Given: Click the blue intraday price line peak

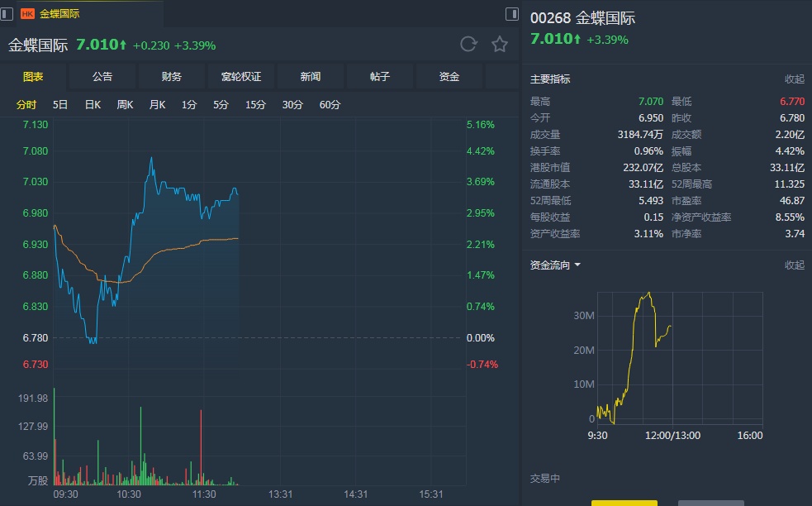Looking at the screenshot, I should (x=151, y=159).
